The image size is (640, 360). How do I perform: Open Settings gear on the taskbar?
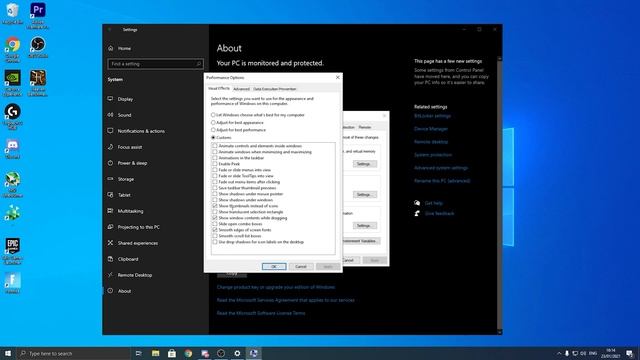[x=237, y=353]
